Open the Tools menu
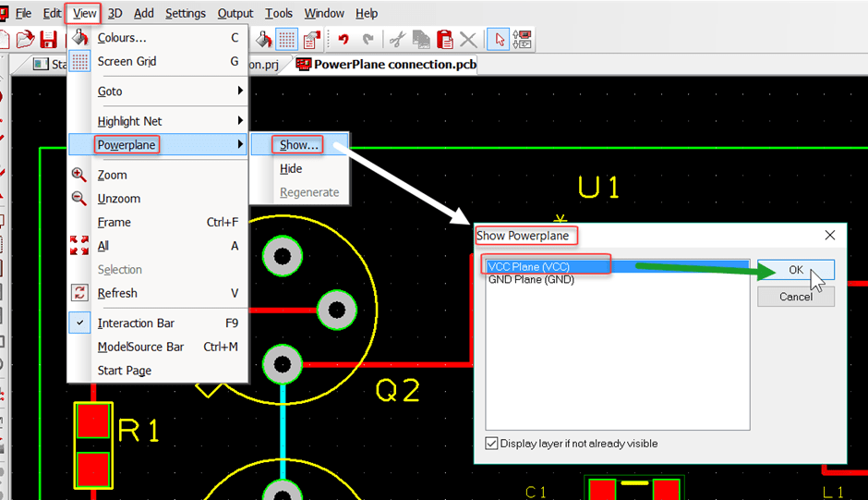868x500 pixels. coord(279,13)
